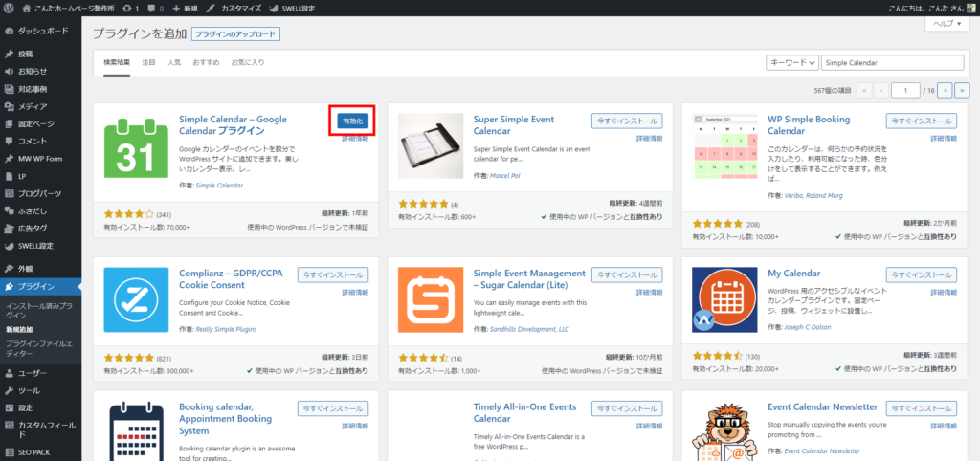Go to next page of results
This screenshot has height=461, width=980.
click(x=945, y=91)
